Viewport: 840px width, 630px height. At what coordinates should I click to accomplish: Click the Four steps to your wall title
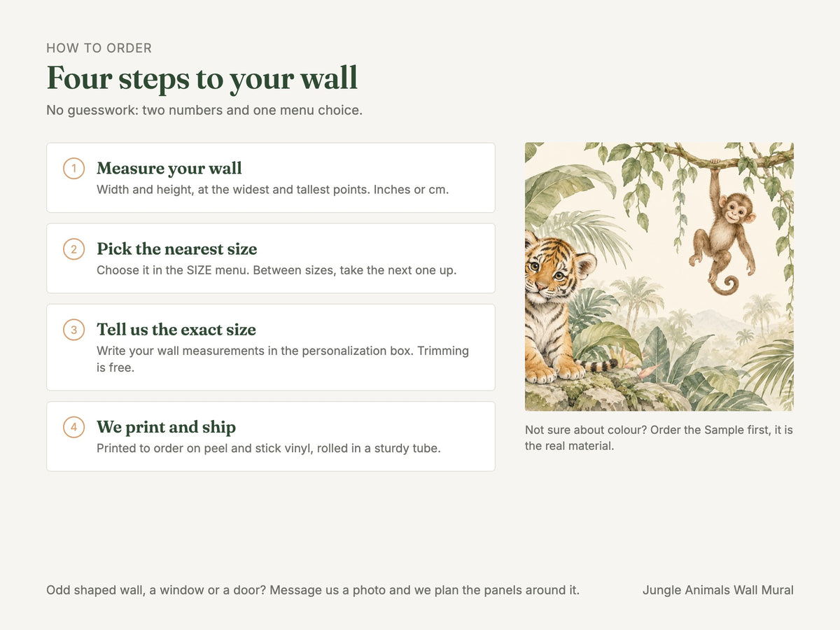(x=202, y=78)
